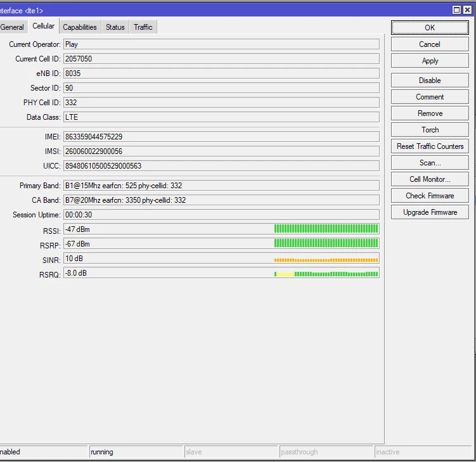The height and width of the screenshot is (462, 476).
Task: Click the RSRQ -8.0 dB value
Action: click(76, 273)
